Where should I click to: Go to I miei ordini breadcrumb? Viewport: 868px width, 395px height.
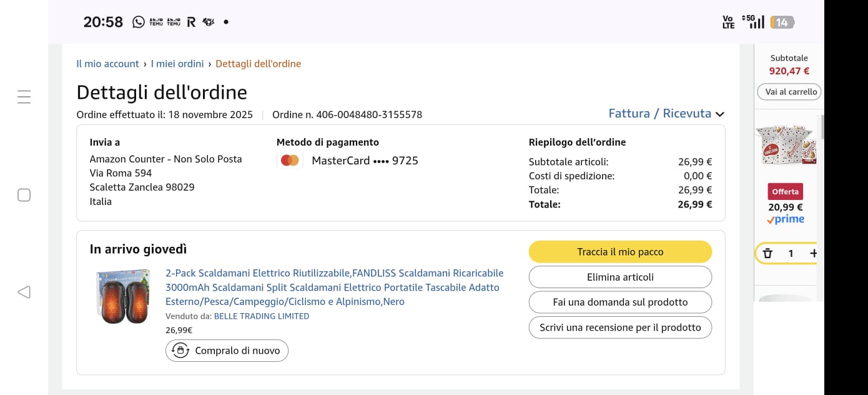pos(177,64)
